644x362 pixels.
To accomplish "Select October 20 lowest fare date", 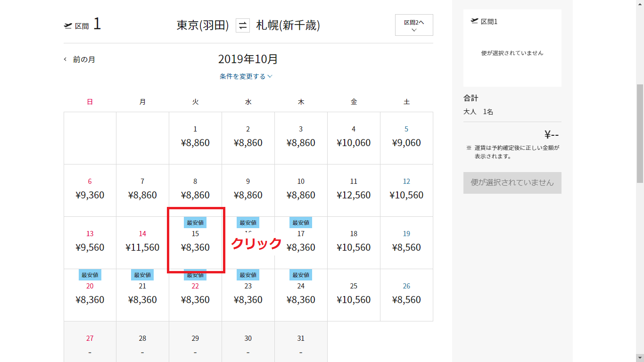I will [x=90, y=295].
